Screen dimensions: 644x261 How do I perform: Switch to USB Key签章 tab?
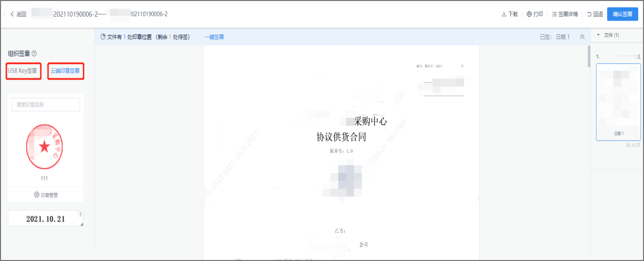tap(23, 71)
